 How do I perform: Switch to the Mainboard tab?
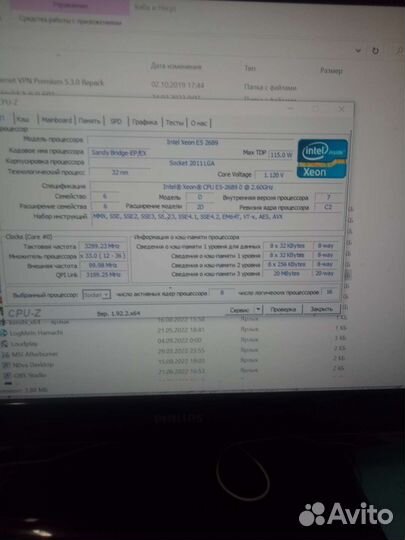tap(57, 120)
